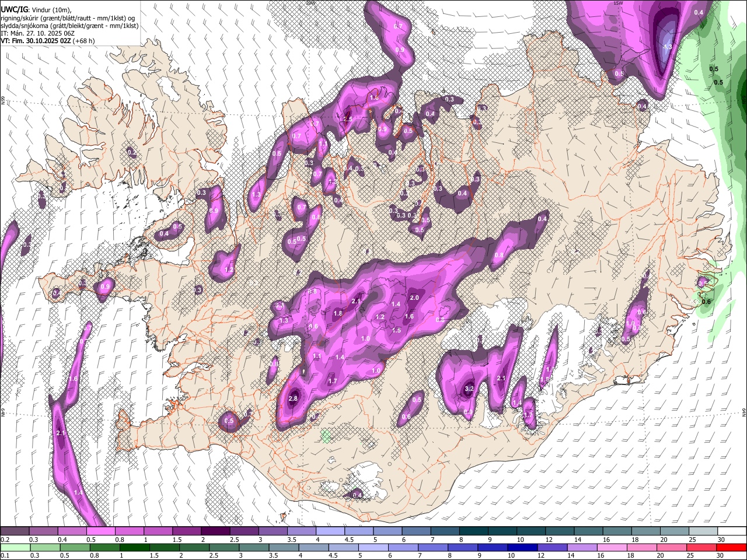Choose the darkest purple upper swatch labelled 2

point(215,531)
